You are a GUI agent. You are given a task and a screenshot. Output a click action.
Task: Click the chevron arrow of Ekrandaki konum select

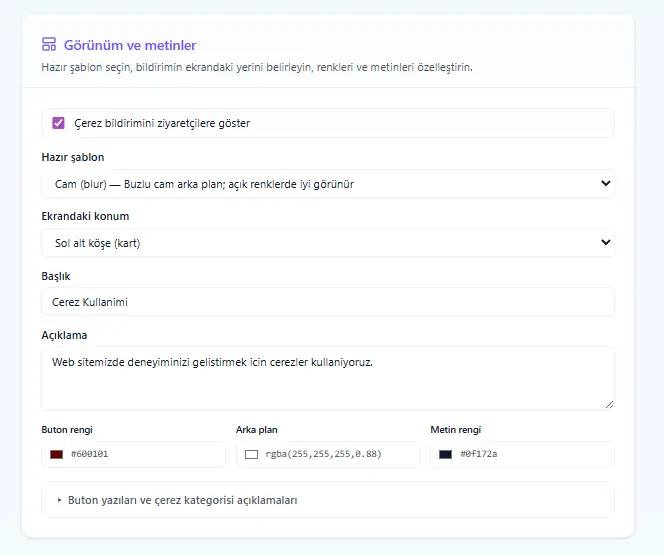[606, 242]
